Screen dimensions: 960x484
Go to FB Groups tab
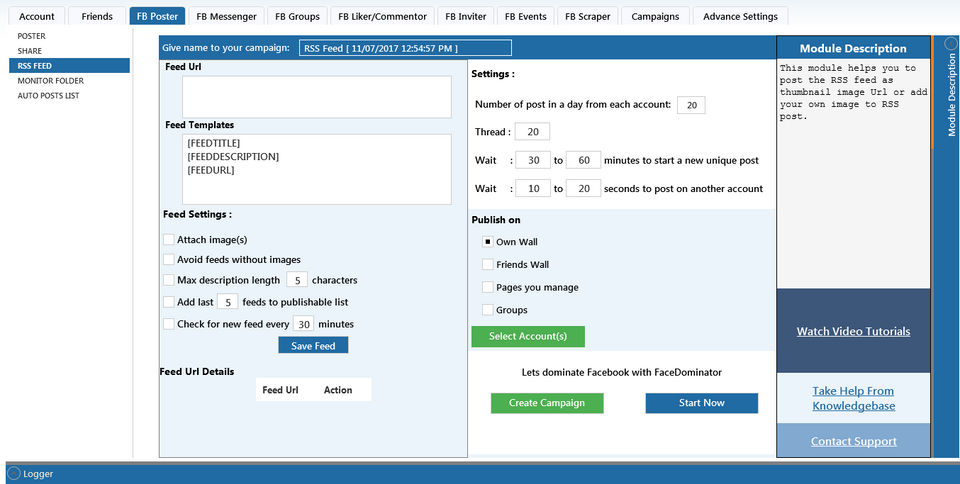[298, 16]
